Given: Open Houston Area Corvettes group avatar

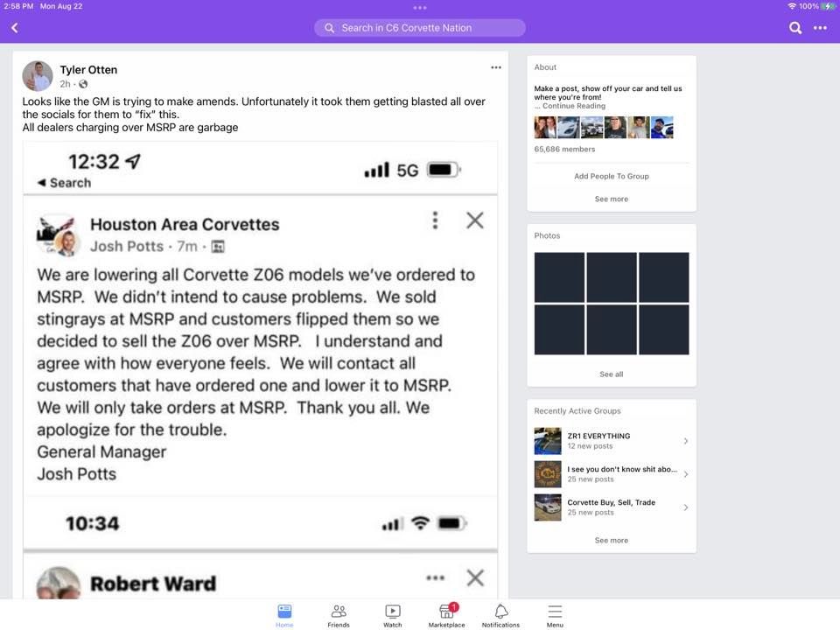Looking at the screenshot, I should tap(58, 235).
